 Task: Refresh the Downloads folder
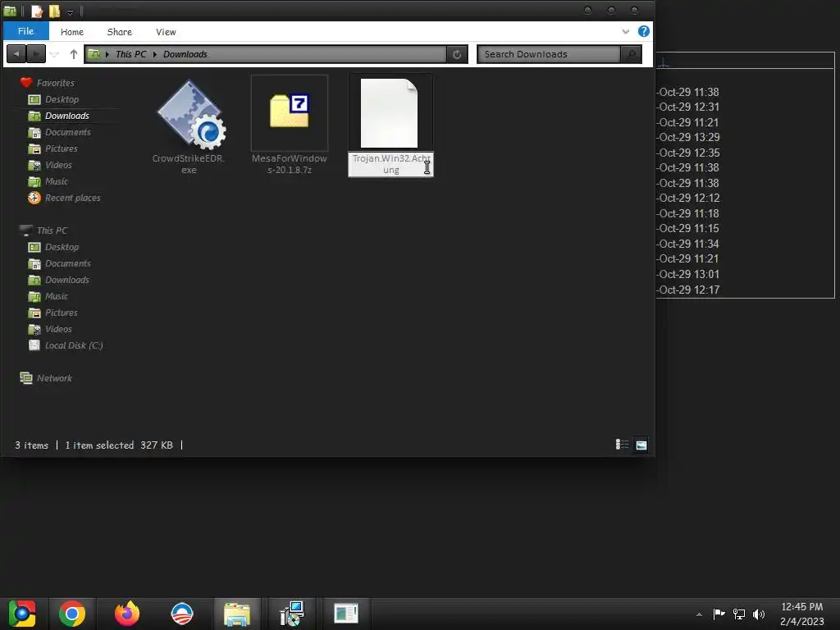coord(456,54)
